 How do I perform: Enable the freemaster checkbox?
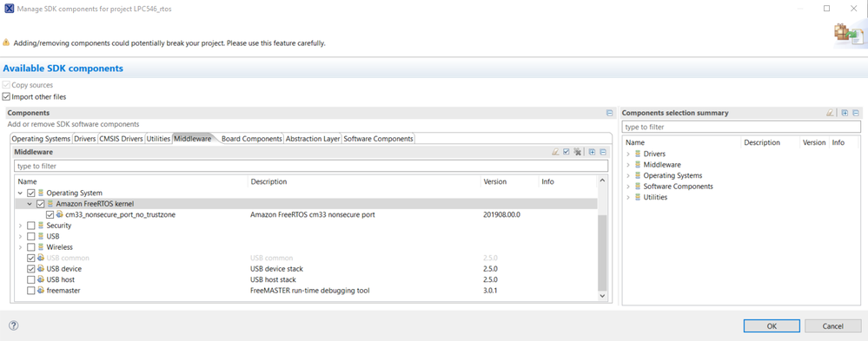pos(31,290)
